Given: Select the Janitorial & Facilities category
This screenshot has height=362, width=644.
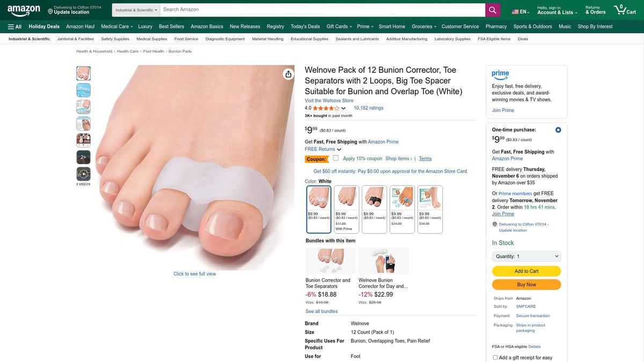Looking at the screenshot, I should 77,39.
